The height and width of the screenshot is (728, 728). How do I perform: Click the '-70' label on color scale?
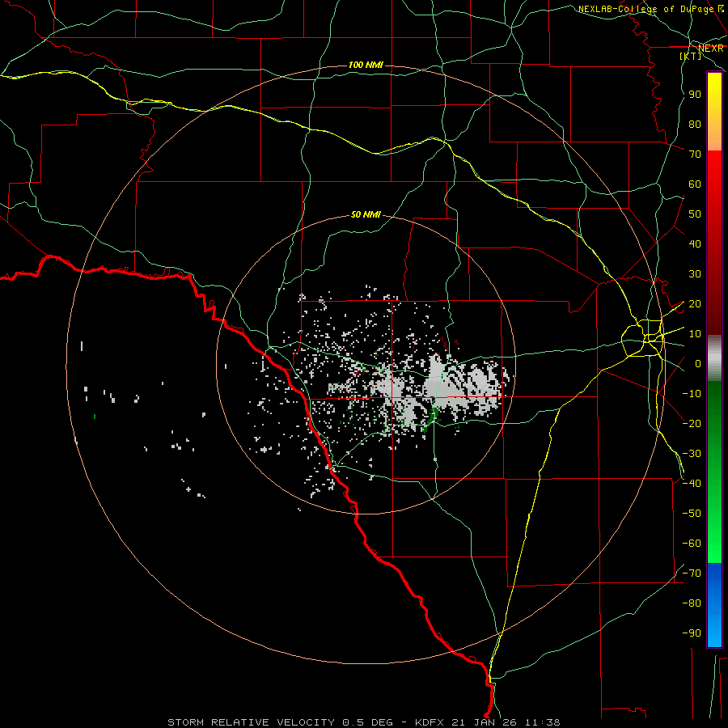tap(692, 574)
